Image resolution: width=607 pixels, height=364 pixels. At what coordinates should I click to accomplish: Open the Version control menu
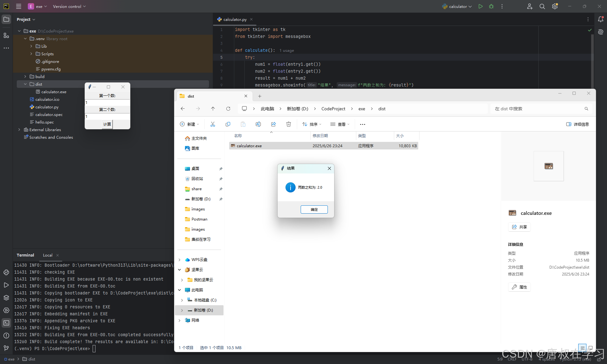pos(69,6)
